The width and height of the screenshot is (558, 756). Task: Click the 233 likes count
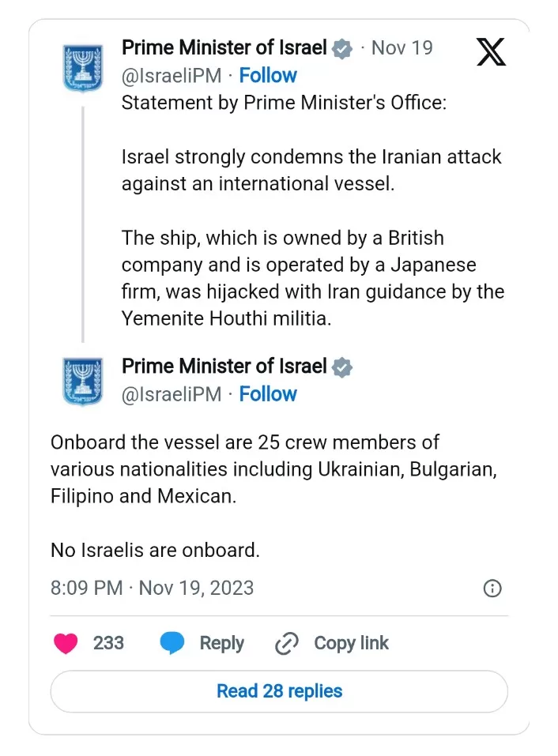[x=108, y=644]
